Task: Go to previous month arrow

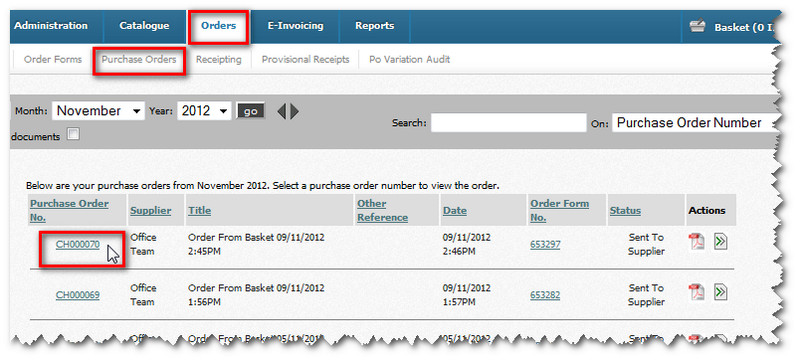Action: pyautogui.click(x=281, y=111)
